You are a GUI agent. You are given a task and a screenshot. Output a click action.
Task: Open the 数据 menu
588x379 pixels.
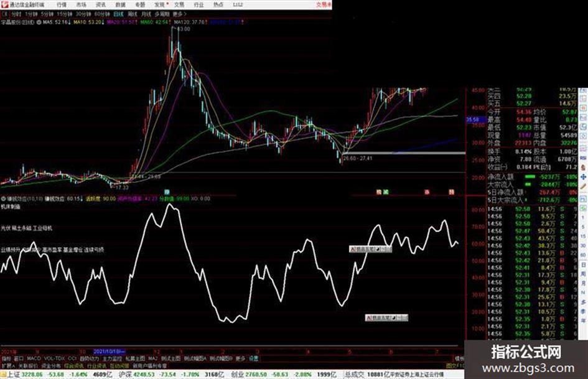point(120,5)
